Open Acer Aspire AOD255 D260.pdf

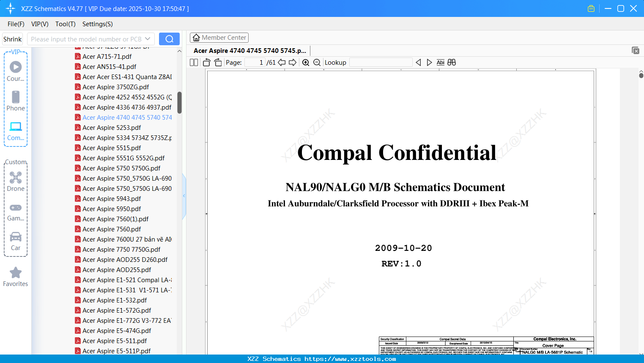(x=125, y=259)
